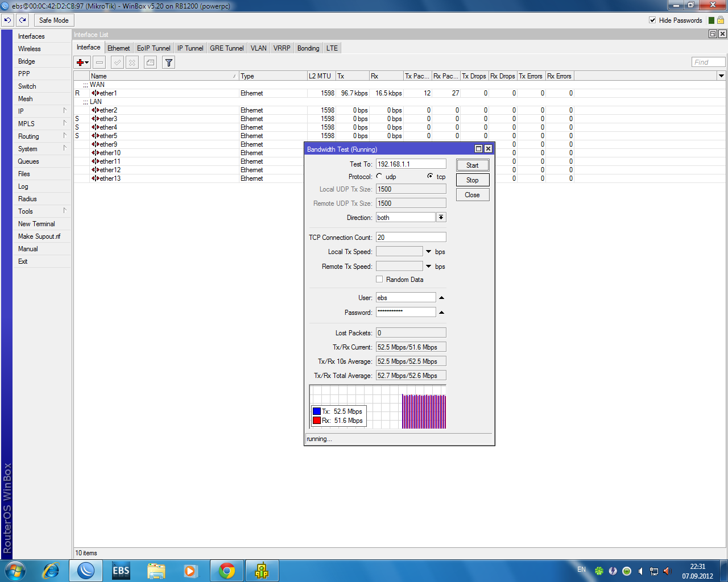Open Windows Explorer folder in taskbar
The width and height of the screenshot is (728, 582).
click(156, 571)
